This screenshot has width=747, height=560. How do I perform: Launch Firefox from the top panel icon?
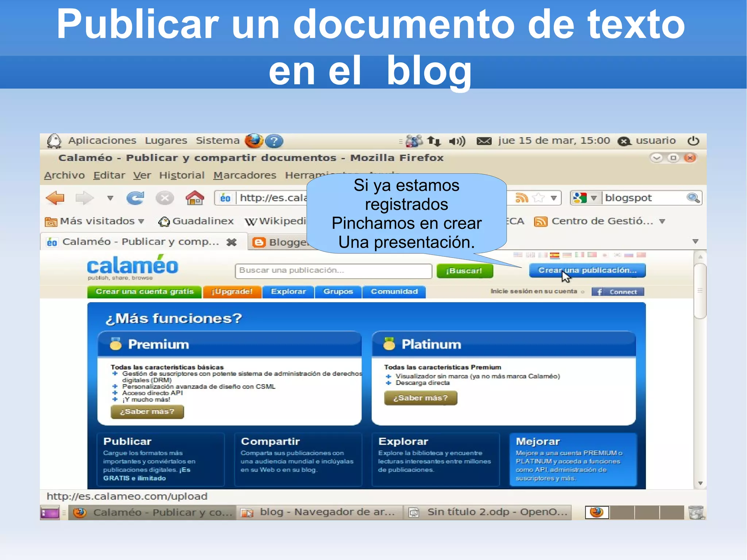pyautogui.click(x=254, y=141)
